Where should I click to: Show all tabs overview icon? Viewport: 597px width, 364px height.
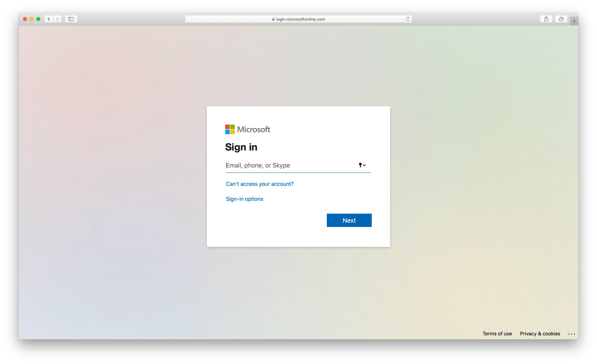(x=561, y=19)
